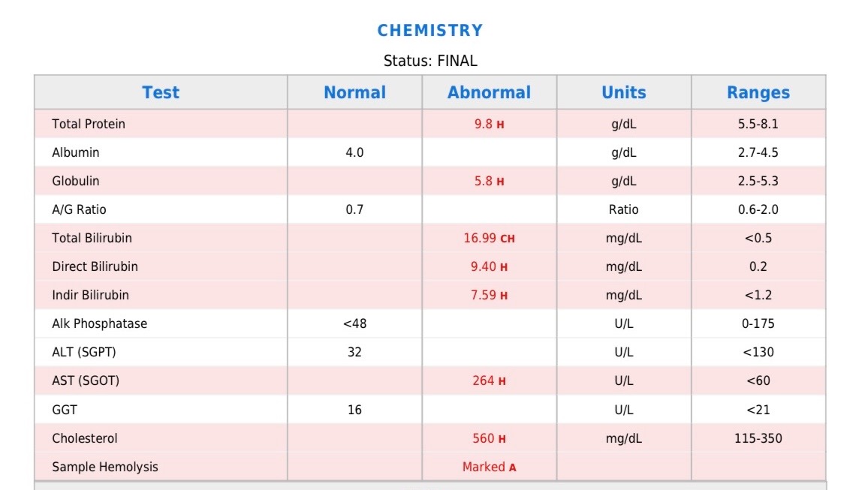868x490 pixels.
Task: Click the Units column header
Action: point(623,92)
